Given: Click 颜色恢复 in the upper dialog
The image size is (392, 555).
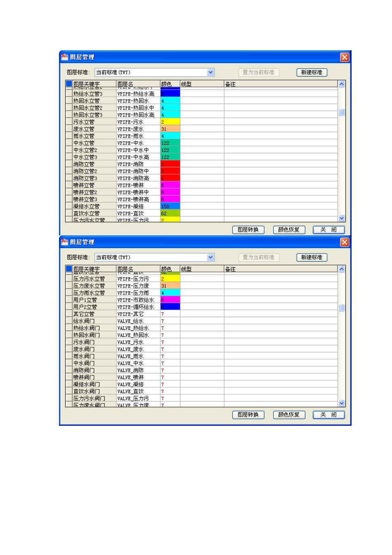Looking at the screenshot, I should pyautogui.click(x=289, y=230).
